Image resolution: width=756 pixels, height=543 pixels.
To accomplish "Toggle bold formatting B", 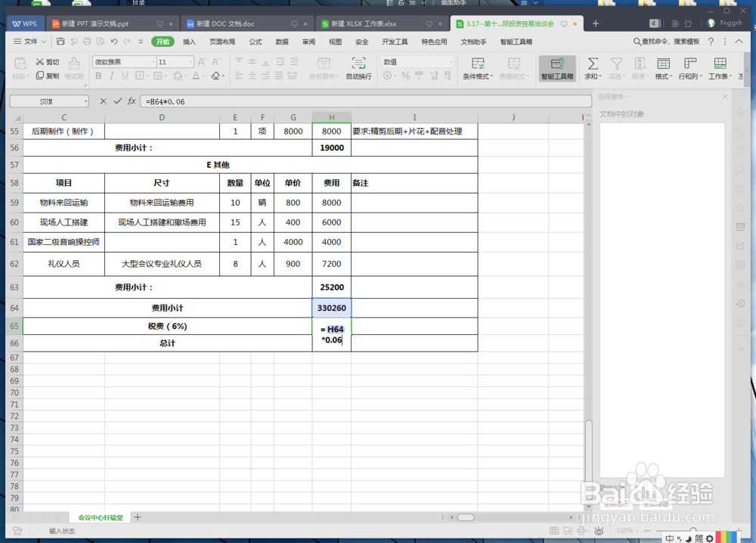I will tap(98, 76).
